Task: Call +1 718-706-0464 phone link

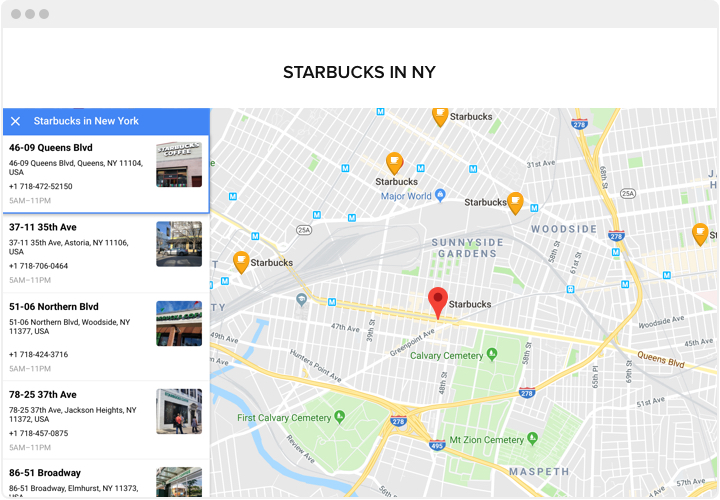Action: pos(39,266)
